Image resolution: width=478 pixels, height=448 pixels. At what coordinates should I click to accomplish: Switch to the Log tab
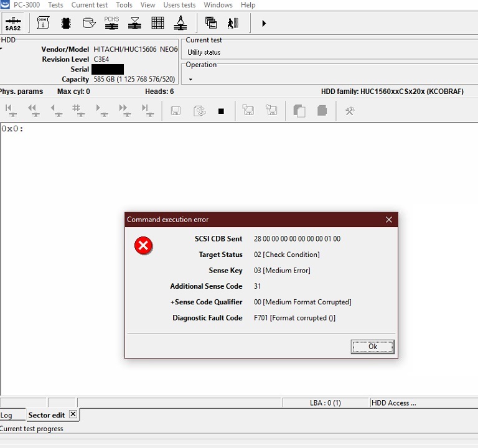pyautogui.click(x=6, y=415)
